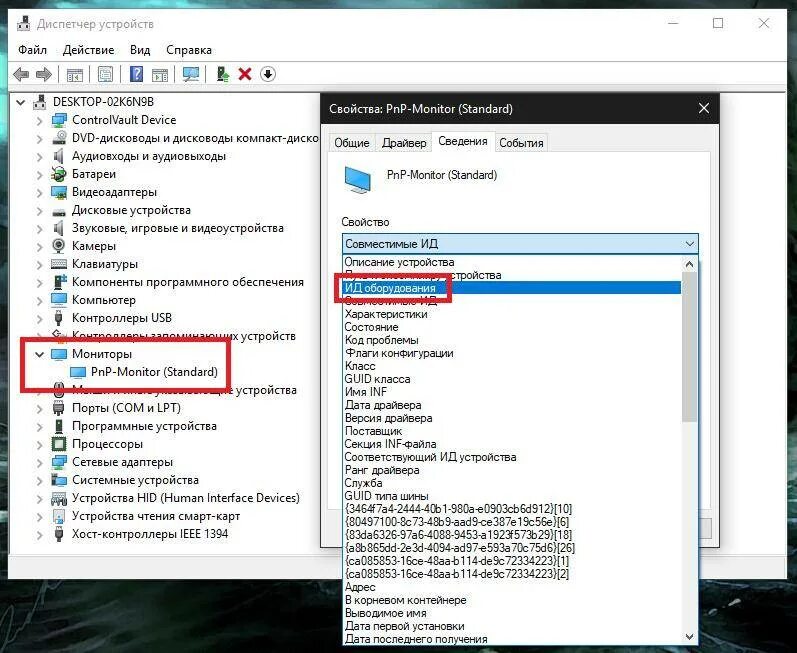Close the PnP-Monitor properties dialog
The width and height of the screenshot is (797, 653).
(703, 108)
